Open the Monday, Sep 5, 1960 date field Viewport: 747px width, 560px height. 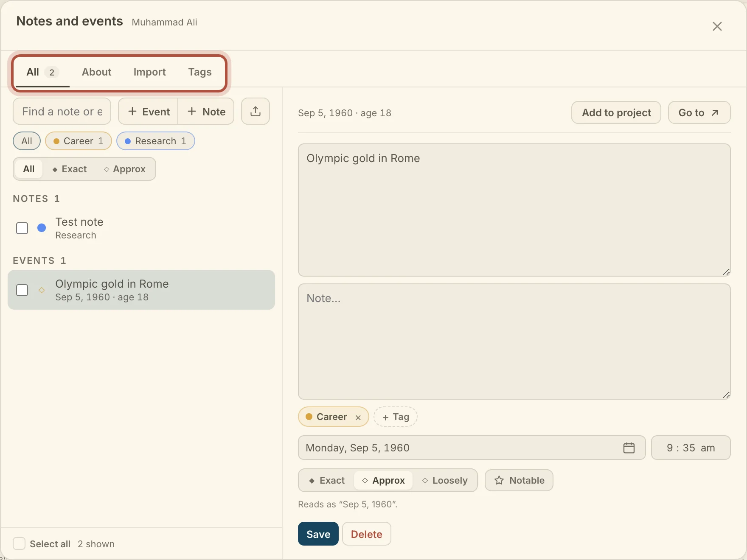tap(472, 448)
